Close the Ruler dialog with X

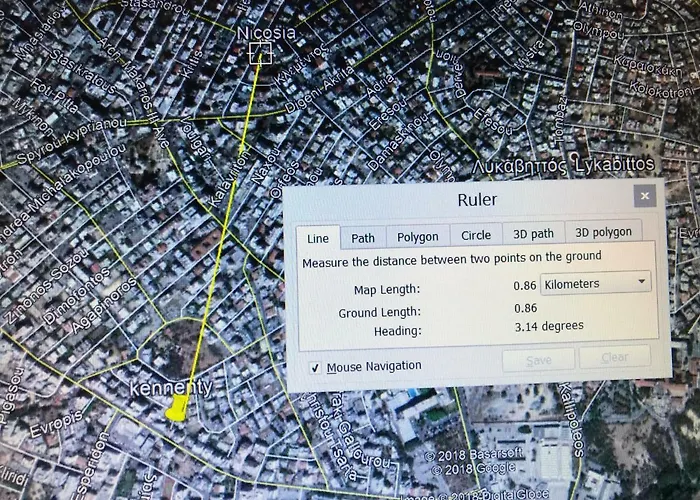[645, 196]
